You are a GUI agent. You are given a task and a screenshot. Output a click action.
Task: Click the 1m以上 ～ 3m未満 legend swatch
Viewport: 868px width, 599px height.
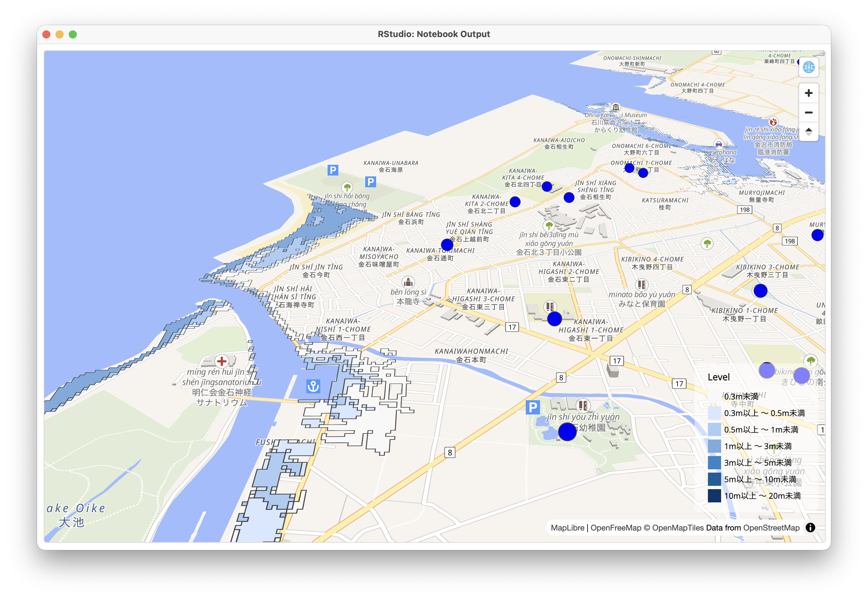tap(714, 446)
